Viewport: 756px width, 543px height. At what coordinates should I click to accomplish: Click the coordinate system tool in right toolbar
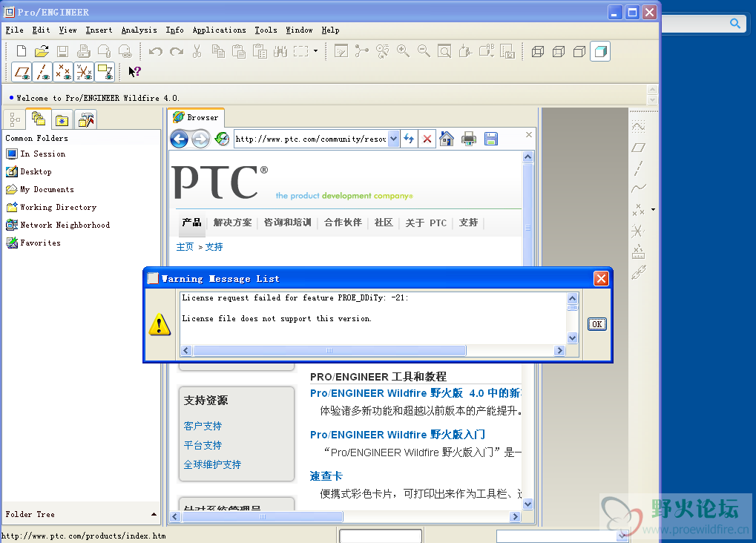coord(637,231)
